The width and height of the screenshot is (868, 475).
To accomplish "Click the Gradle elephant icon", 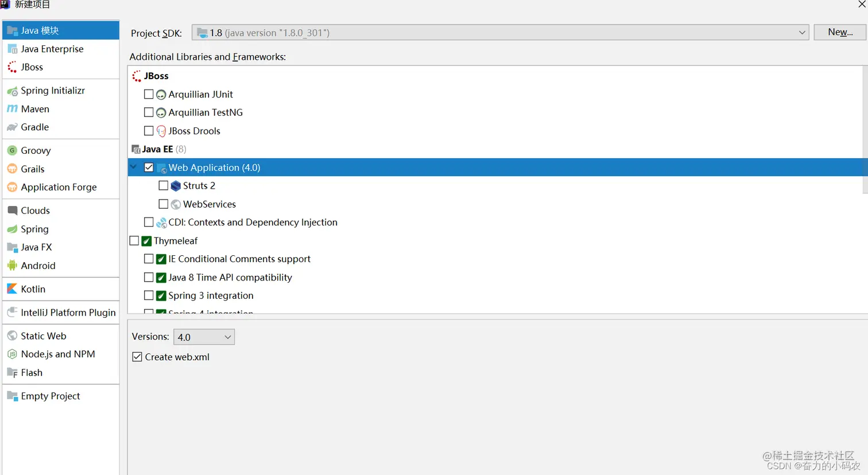I will 12,127.
